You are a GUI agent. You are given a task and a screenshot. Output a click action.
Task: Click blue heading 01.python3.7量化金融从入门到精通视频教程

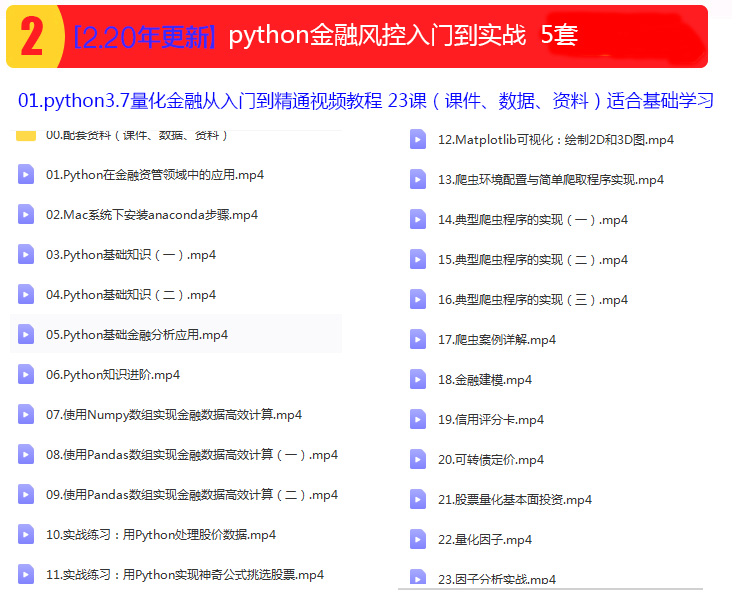tap(200, 100)
